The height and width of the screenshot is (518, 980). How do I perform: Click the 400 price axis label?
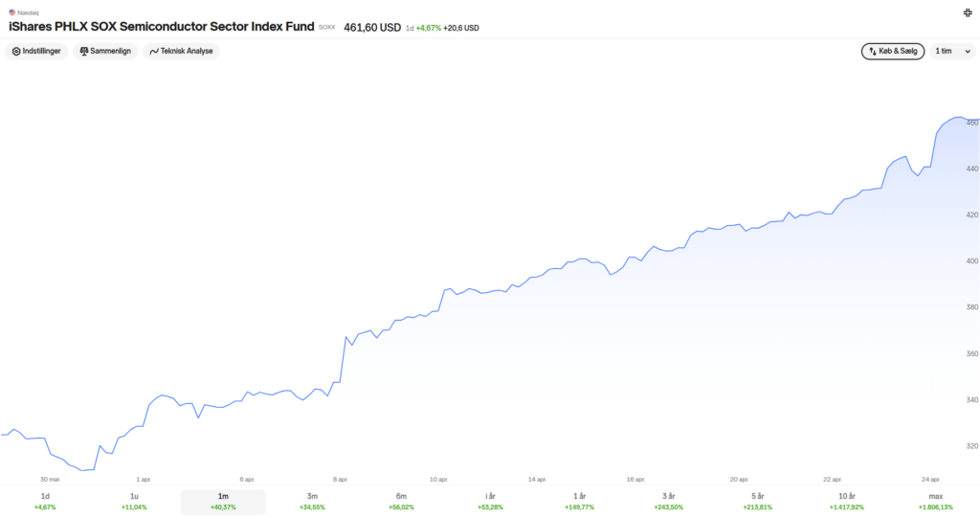(x=972, y=260)
